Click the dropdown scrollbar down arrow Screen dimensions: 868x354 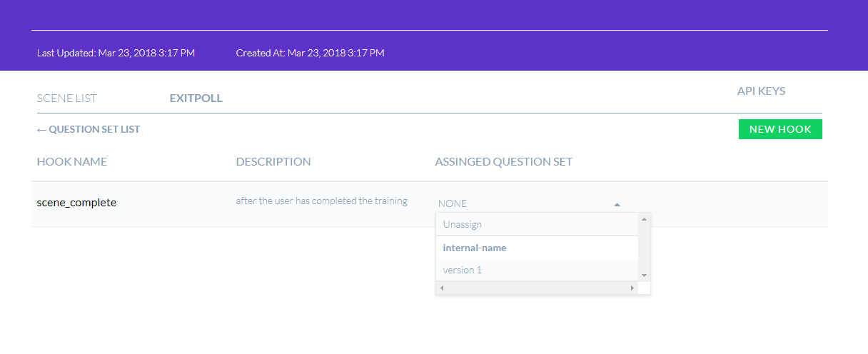pyautogui.click(x=644, y=275)
